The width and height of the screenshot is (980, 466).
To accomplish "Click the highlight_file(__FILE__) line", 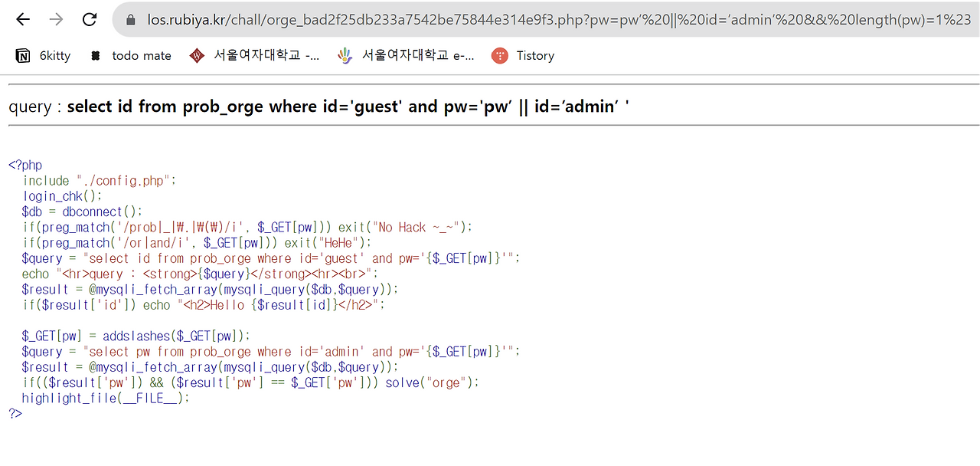I will (105, 398).
